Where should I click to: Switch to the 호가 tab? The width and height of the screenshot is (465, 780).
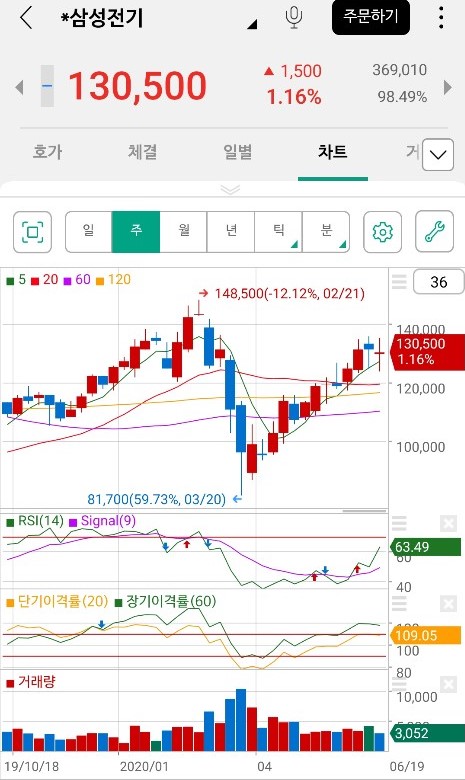pos(47,152)
